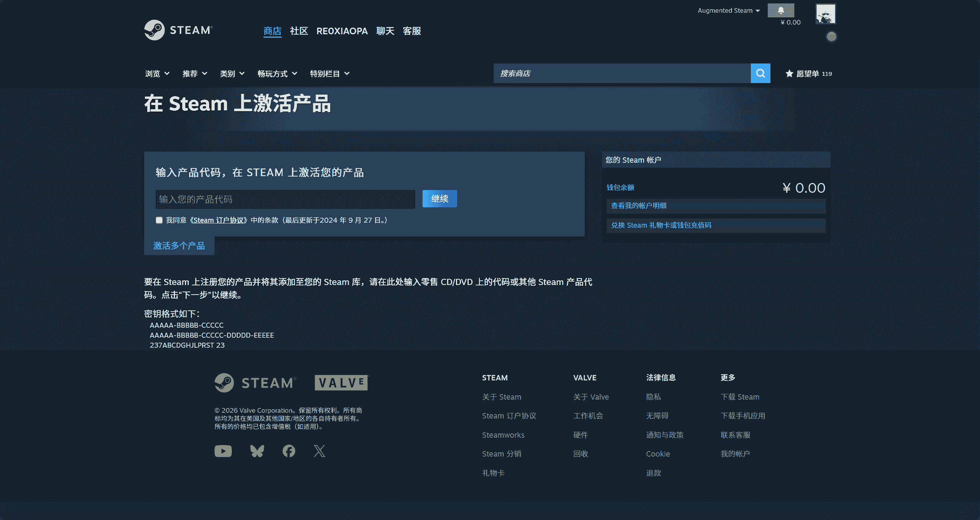Open the notification bell icon
Viewport: 980px width, 520px height.
(781, 10)
